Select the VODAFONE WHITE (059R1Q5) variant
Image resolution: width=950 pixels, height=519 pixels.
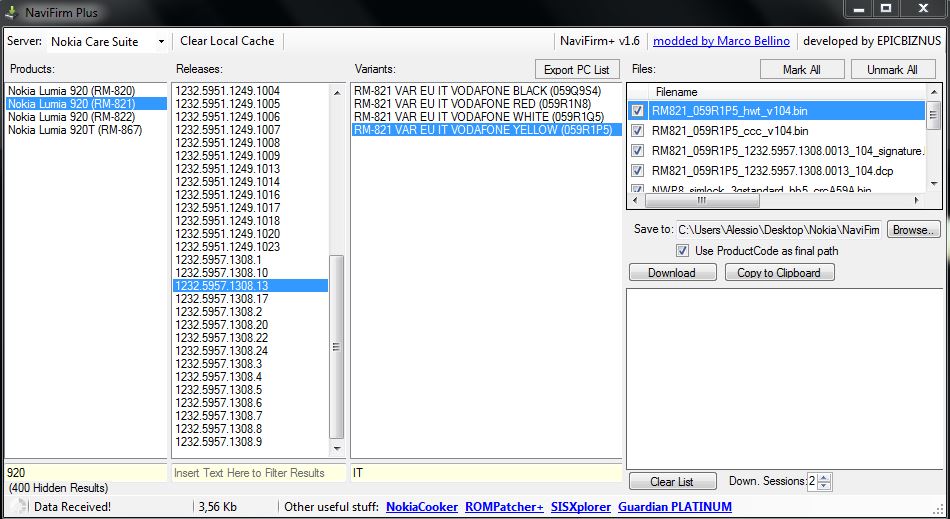pos(487,117)
